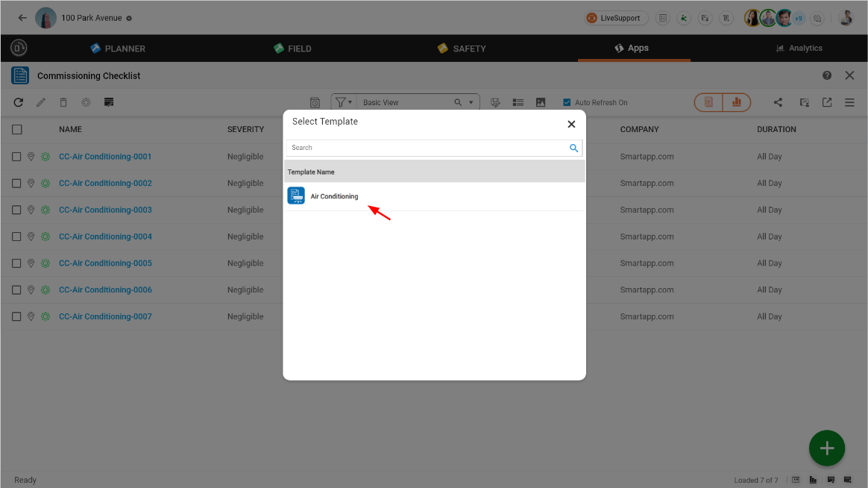This screenshot has width=868, height=488.
Task: Click the screen share icon beside share
Action: 805,102
